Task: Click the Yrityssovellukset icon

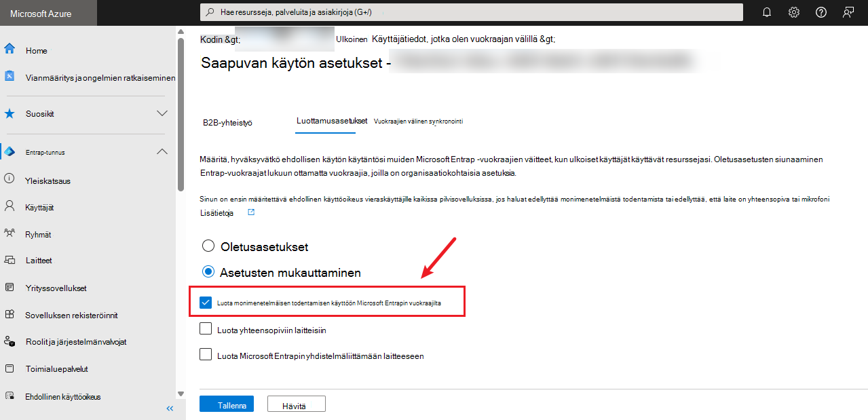Action: coord(10,287)
